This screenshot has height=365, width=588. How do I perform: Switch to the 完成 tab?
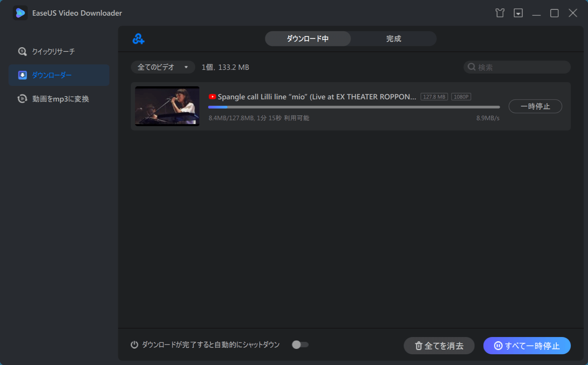pos(394,39)
